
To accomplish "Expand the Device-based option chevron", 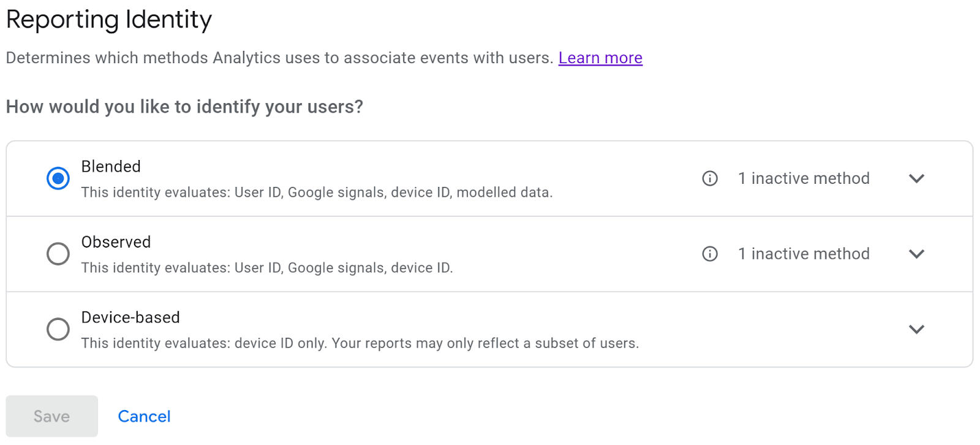I will click(x=916, y=329).
